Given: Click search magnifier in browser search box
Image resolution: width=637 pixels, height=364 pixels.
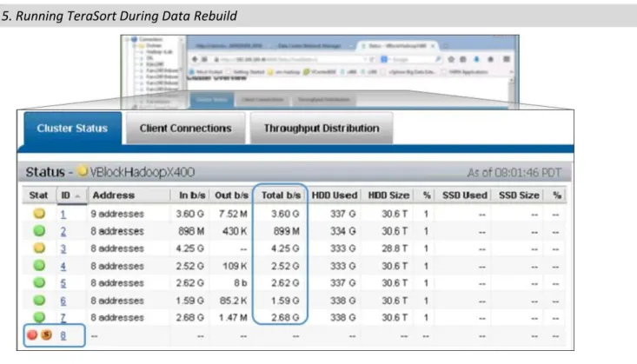Looking at the screenshot, I should 438,59.
